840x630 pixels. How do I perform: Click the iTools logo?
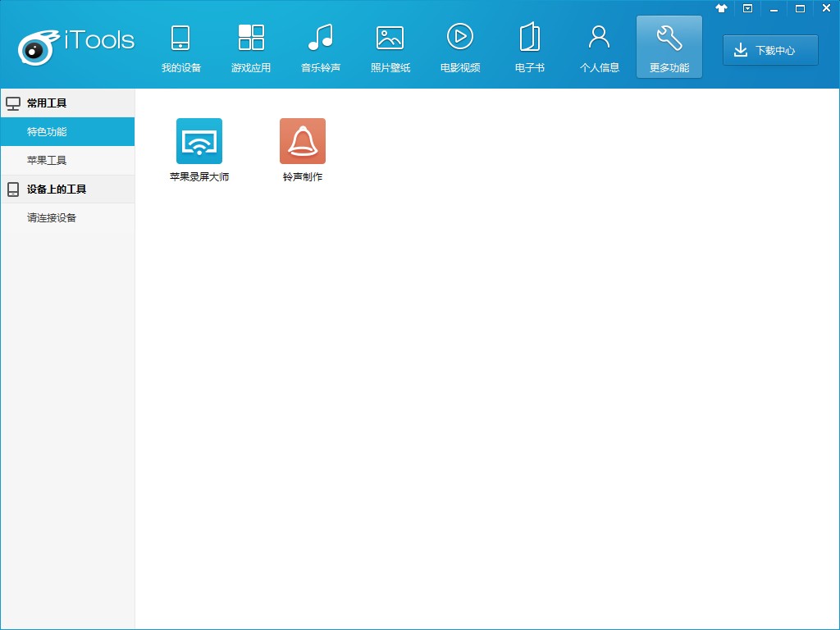point(75,45)
